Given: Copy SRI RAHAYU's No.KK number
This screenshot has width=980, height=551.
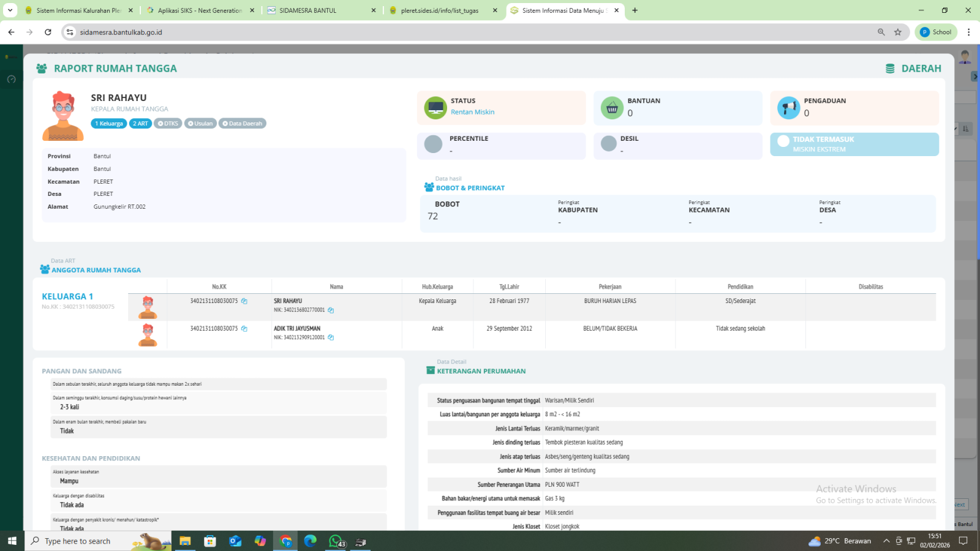Looking at the screenshot, I should [244, 301].
